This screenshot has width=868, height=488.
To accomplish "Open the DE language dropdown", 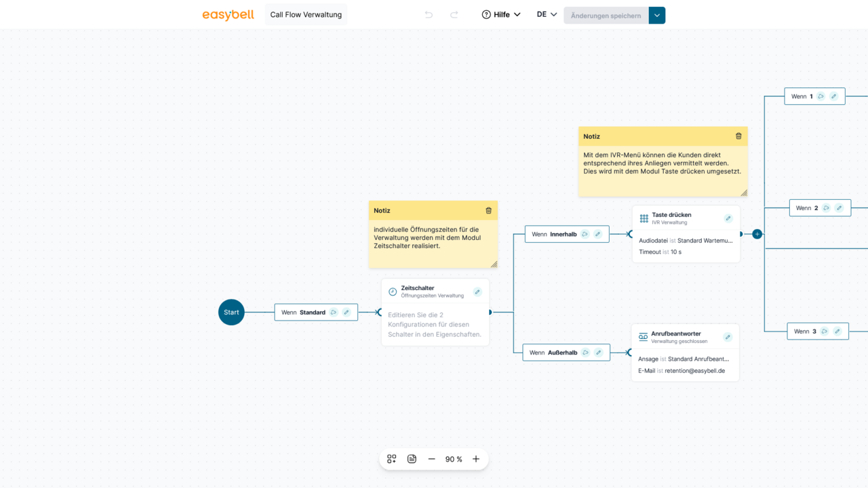I will [x=547, y=15].
